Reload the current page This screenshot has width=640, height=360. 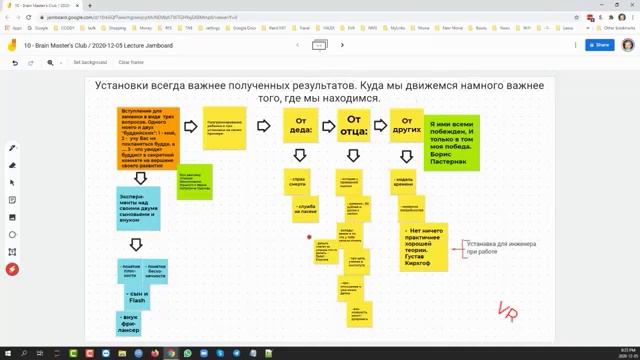pos(29,17)
